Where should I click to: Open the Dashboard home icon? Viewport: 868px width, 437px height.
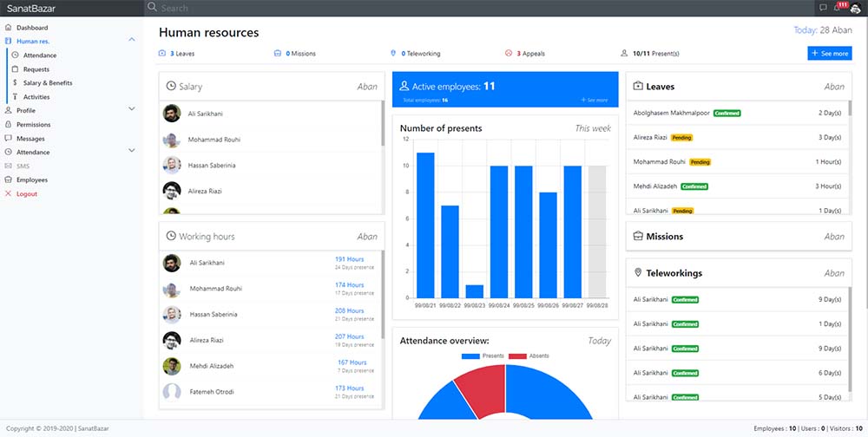click(8, 27)
